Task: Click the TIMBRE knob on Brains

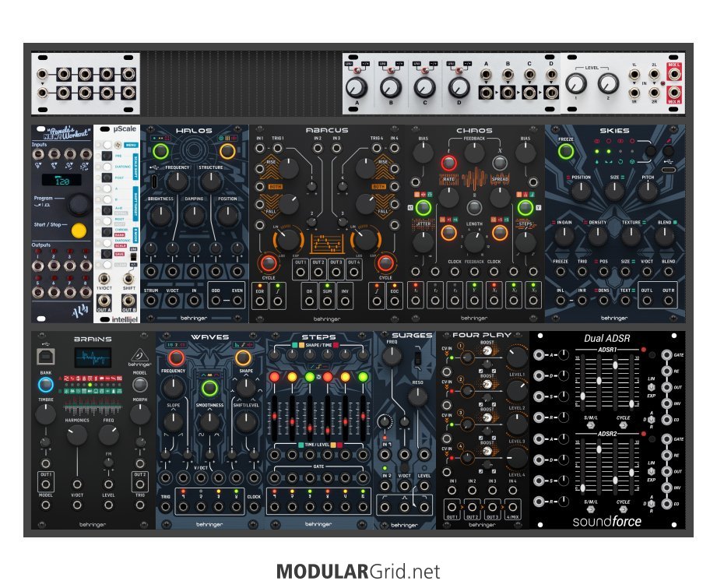Action: point(46,414)
